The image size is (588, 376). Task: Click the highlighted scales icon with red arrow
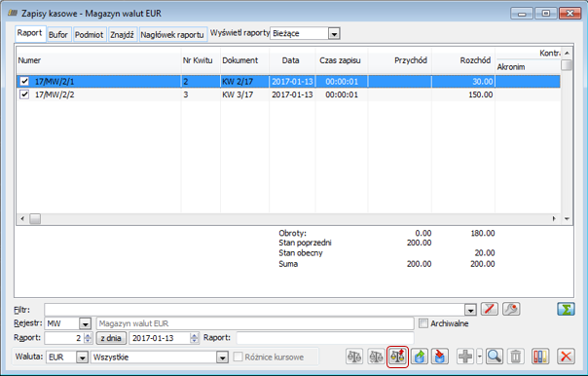pos(397,357)
